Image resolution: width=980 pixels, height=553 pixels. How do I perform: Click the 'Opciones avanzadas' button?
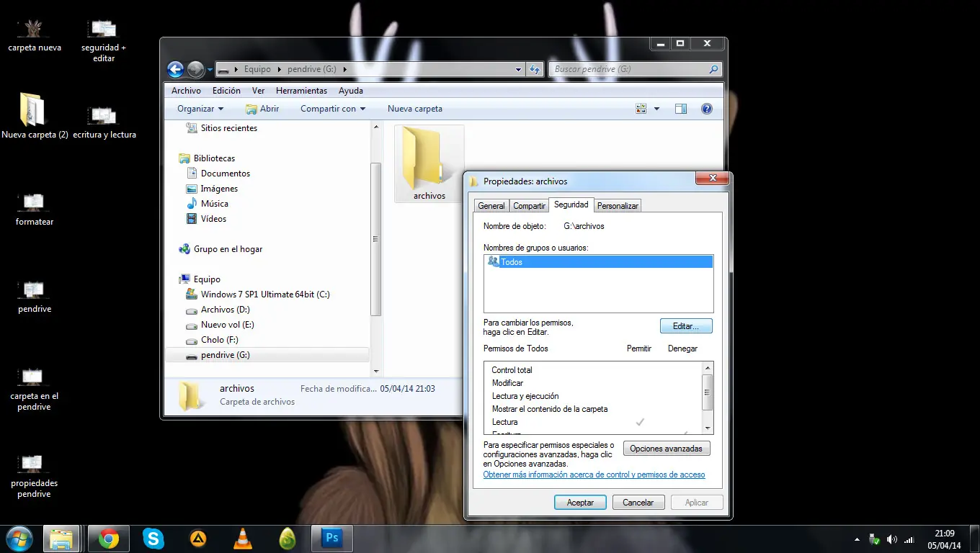coord(667,449)
